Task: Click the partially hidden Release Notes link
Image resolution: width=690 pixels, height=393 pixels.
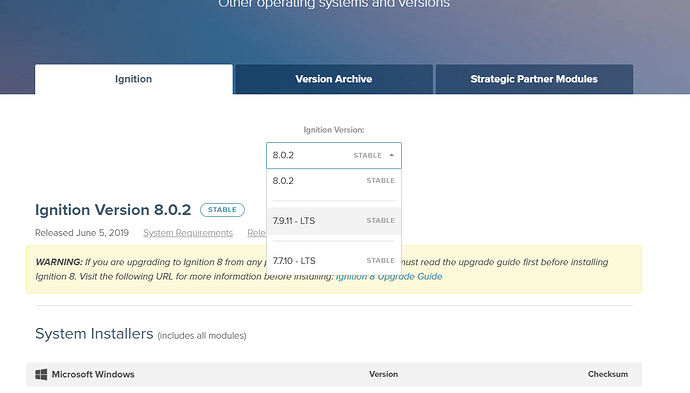Action: 257,233
